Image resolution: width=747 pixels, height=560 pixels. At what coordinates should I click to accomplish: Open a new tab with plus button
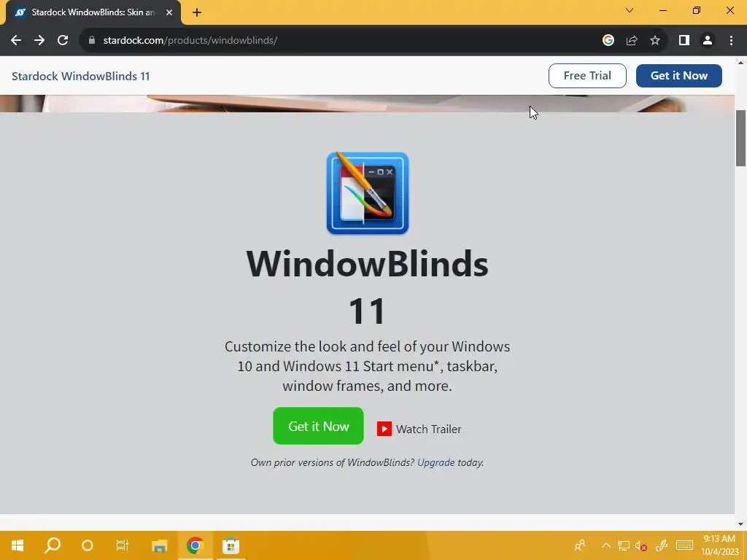[197, 12]
